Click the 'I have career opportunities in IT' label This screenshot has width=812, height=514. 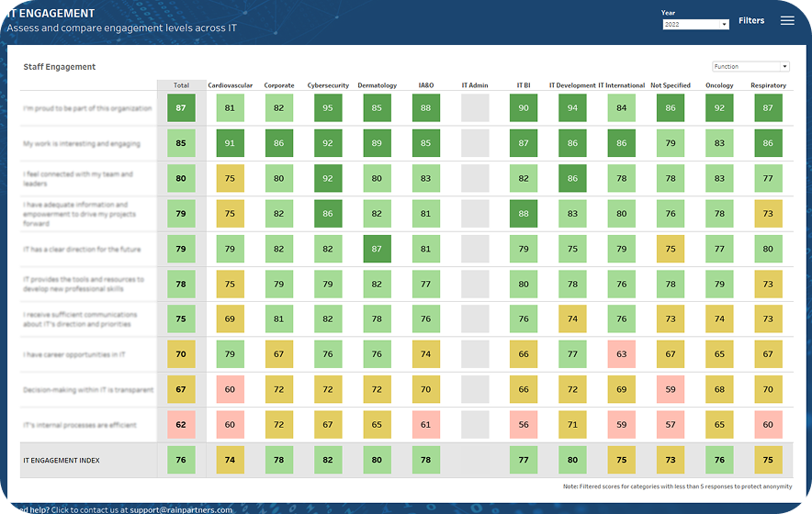(75, 354)
